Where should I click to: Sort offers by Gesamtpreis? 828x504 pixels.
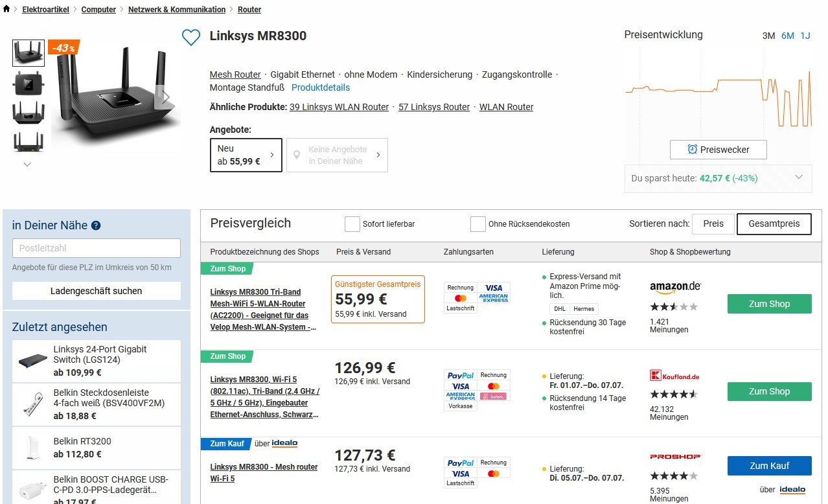774,223
